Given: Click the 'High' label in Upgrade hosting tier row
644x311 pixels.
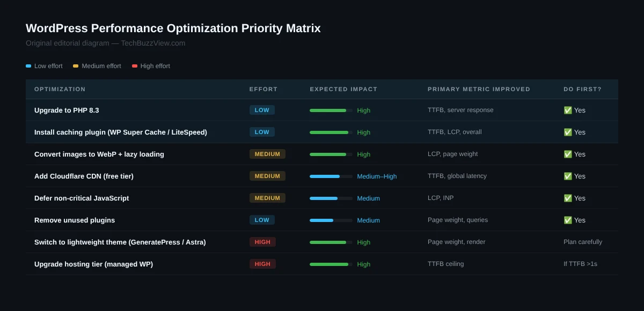Looking at the screenshot, I should click(363, 264).
